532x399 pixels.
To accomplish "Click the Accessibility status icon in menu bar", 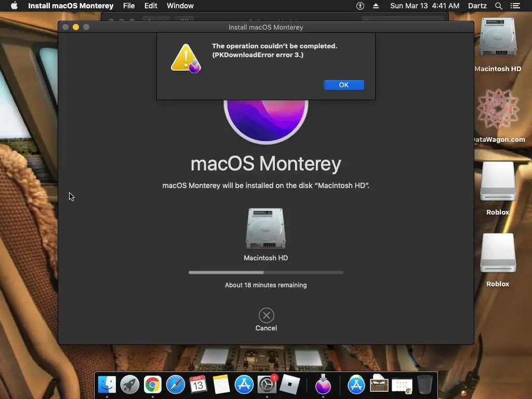I will click(x=360, y=6).
